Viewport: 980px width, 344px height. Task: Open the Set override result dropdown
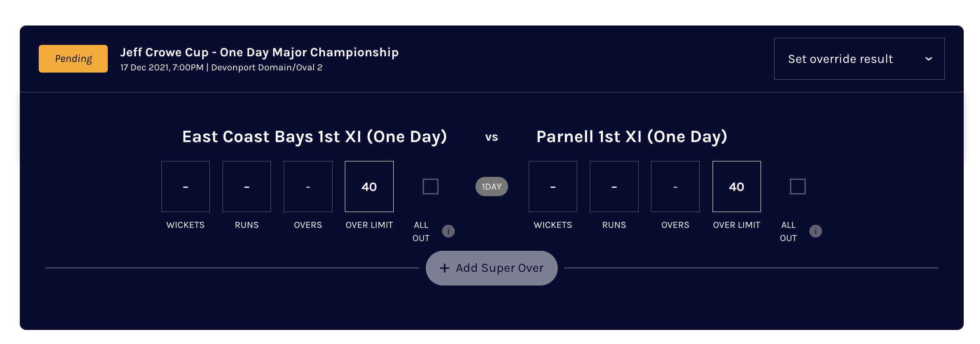pyautogui.click(x=859, y=59)
